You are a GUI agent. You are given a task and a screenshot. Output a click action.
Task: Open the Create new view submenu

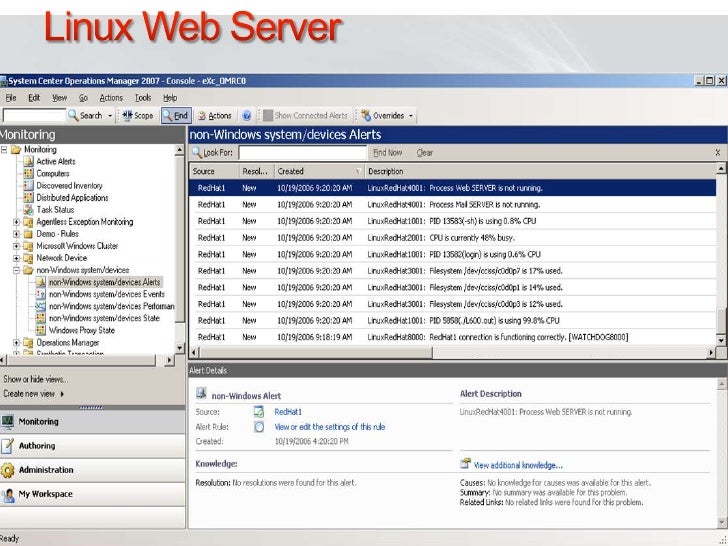pyautogui.click(x=33, y=394)
